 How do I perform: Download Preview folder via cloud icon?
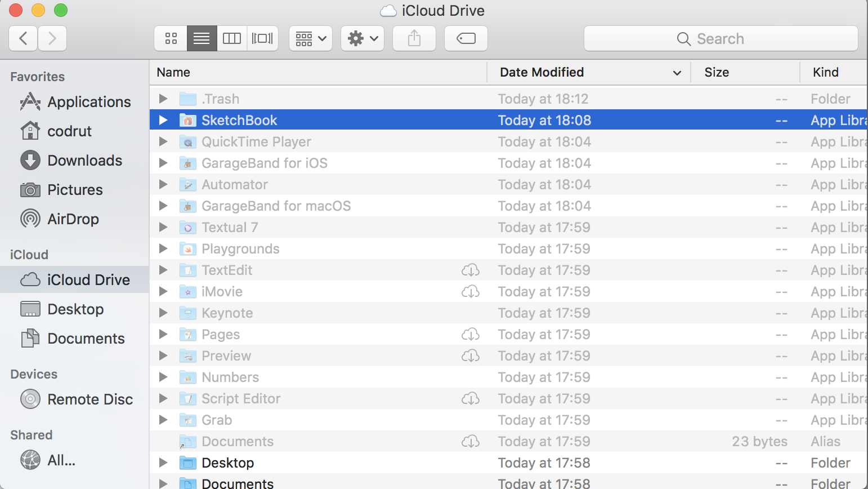pyautogui.click(x=471, y=356)
